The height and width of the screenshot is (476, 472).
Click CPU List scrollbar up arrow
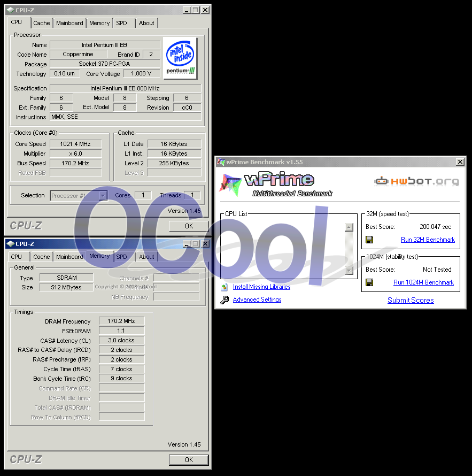pos(349,227)
